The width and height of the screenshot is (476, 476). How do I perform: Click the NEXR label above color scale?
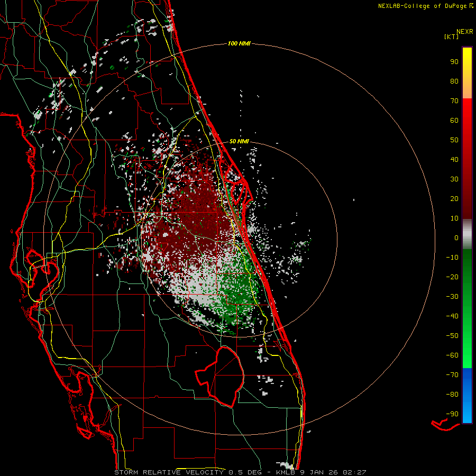[x=465, y=32]
